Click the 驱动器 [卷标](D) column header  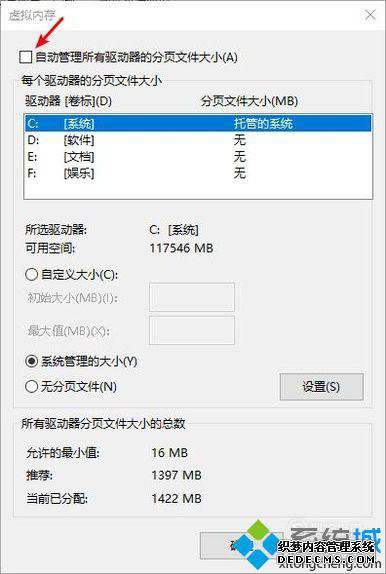(x=68, y=101)
